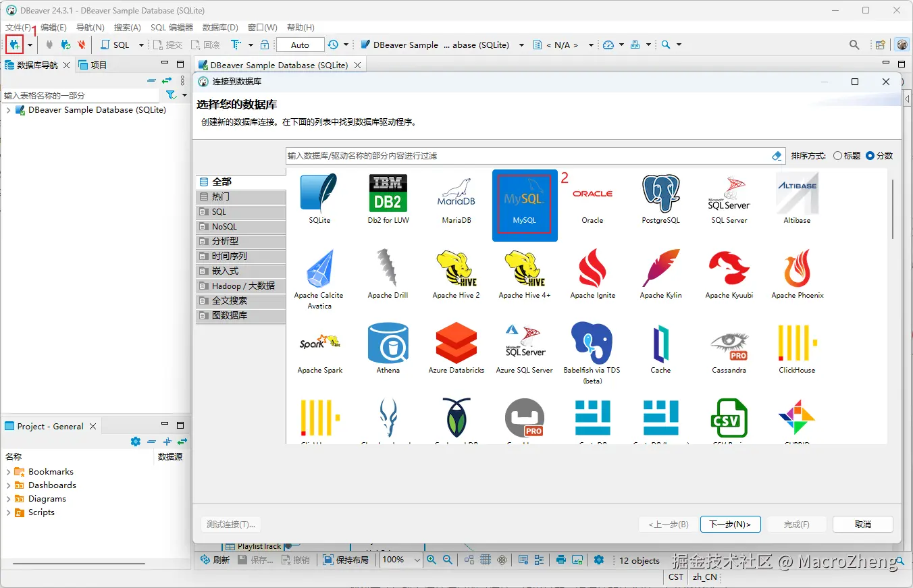
Task: Click the transaction log clock icon
Action: click(x=333, y=45)
